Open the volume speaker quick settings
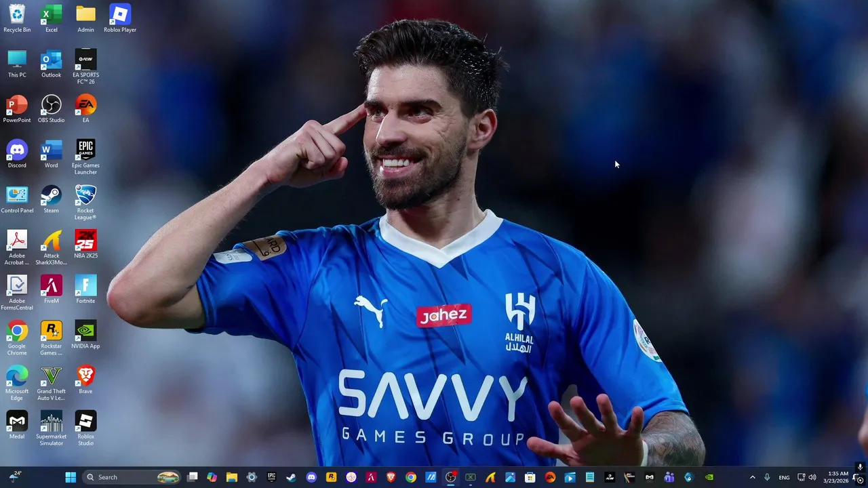This screenshot has height=488, width=868. pos(812,477)
